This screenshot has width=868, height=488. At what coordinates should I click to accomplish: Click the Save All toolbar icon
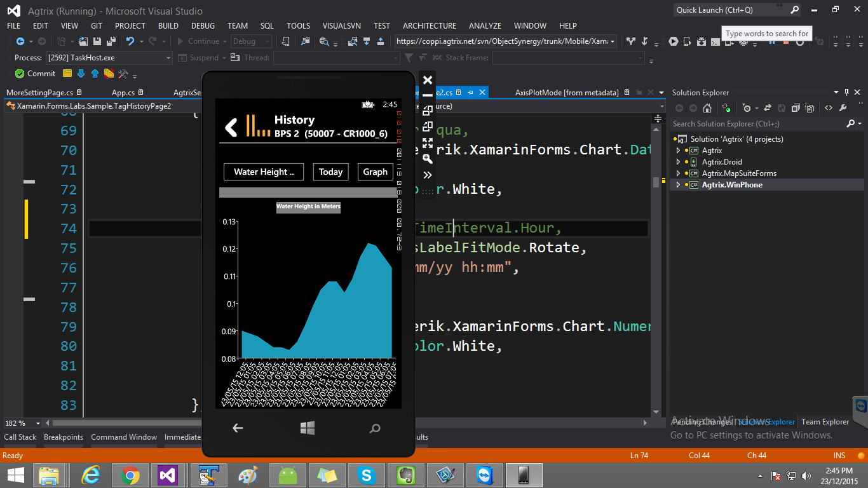(110, 41)
